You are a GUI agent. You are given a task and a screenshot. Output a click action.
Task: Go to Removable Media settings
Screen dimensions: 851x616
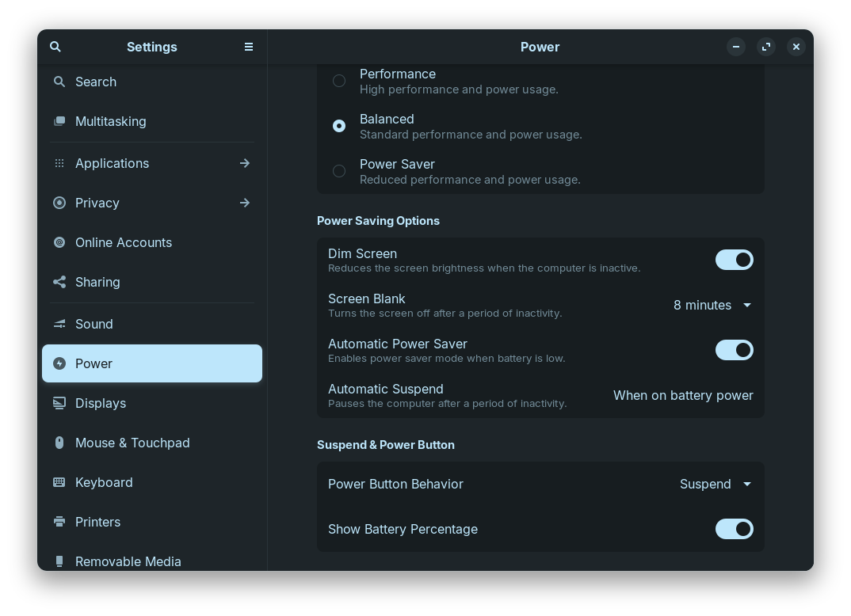point(152,557)
